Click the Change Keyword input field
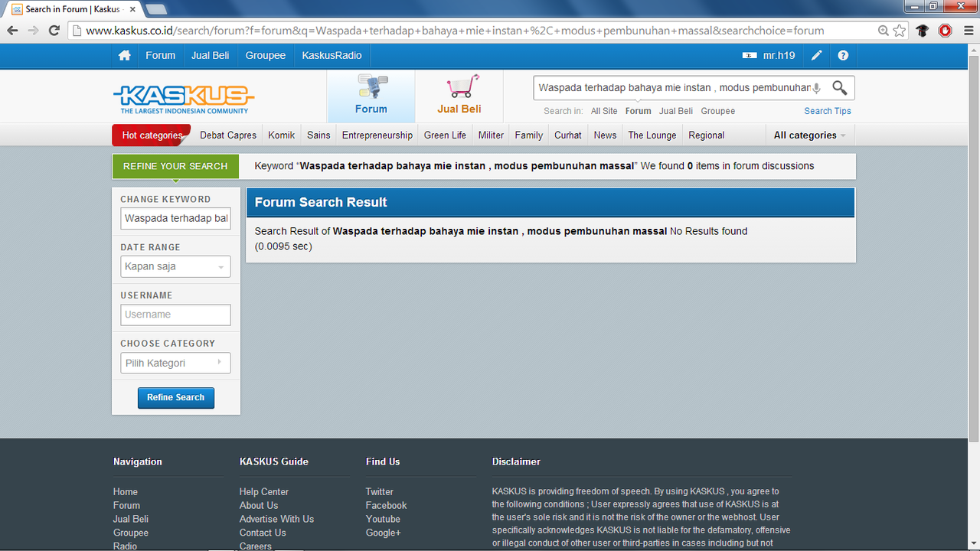 (175, 218)
